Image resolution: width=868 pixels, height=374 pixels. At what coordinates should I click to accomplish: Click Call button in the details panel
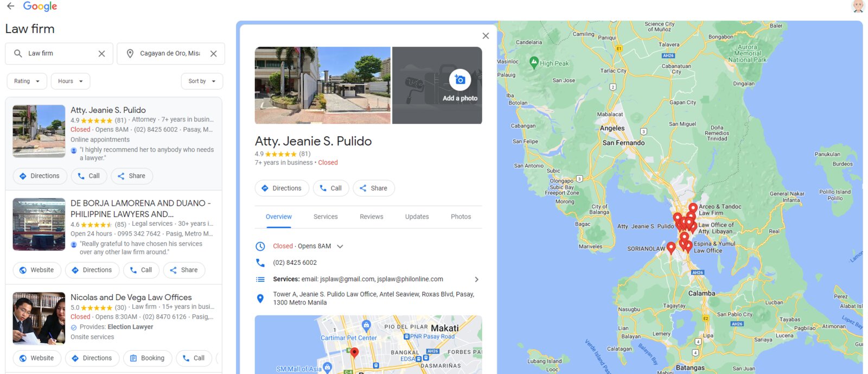[331, 188]
